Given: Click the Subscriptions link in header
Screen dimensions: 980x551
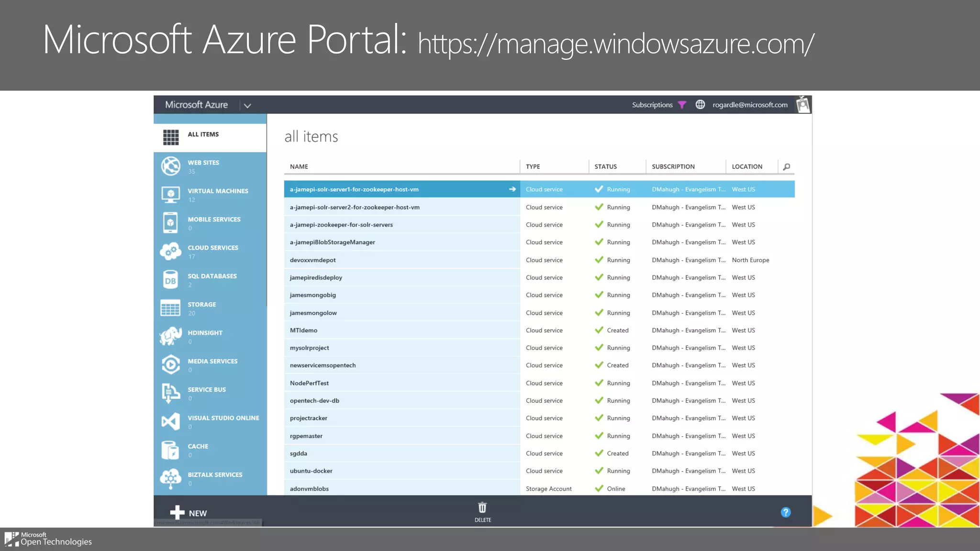Looking at the screenshot, I should (x=652, y=105).
